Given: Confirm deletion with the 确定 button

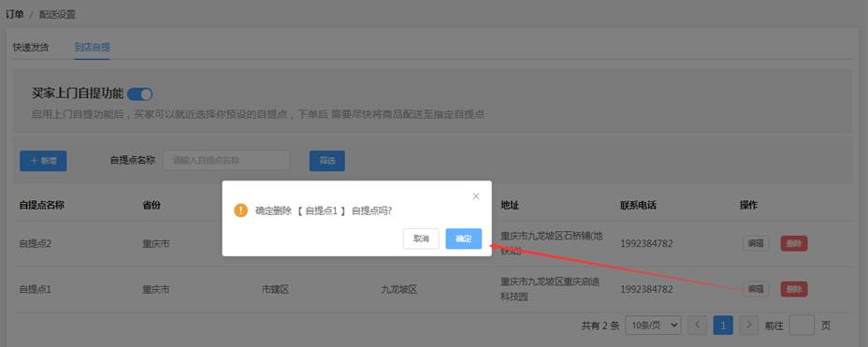Looking at the screenshot, I should click(x=463, y=239).
